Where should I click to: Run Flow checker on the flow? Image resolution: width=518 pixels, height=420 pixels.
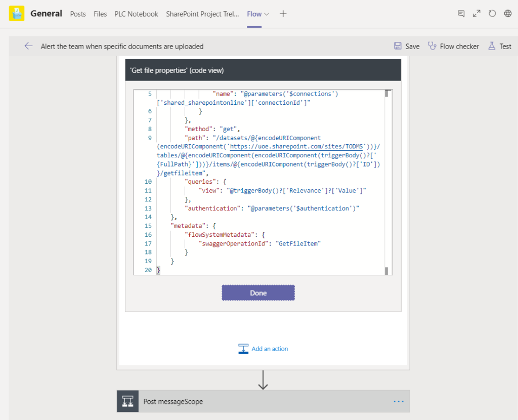pyautogui.click(x=453, y=46)
